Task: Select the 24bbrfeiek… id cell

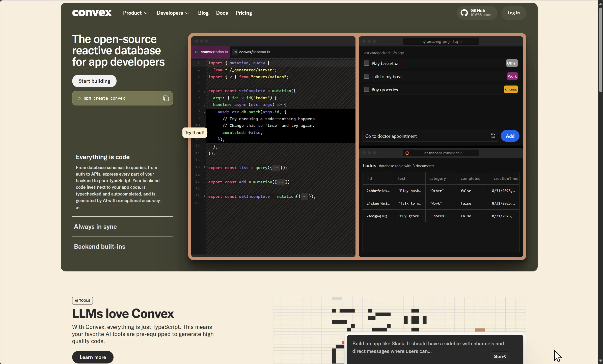Action: pyautogui.click(x=378, y=191)
